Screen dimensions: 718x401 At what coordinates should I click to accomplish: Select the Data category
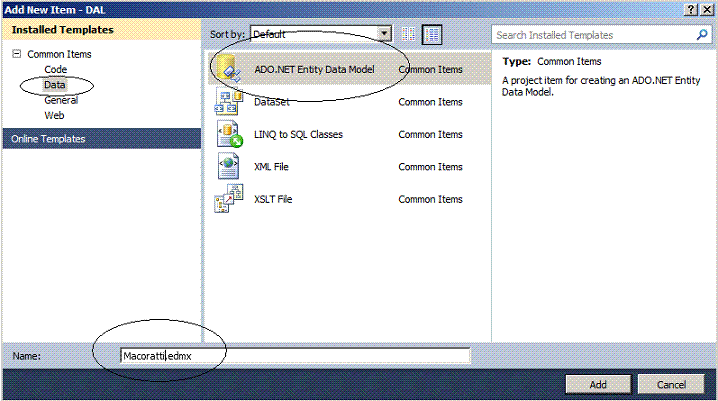click(54, 85)
